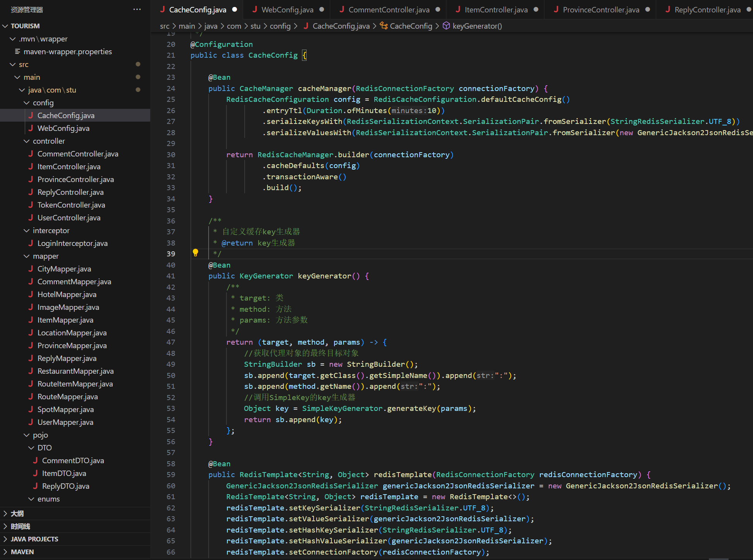The image size is (753, 560).
Task: Switch to the WebConfig.java editor tab
Action: tap(287, 9)
